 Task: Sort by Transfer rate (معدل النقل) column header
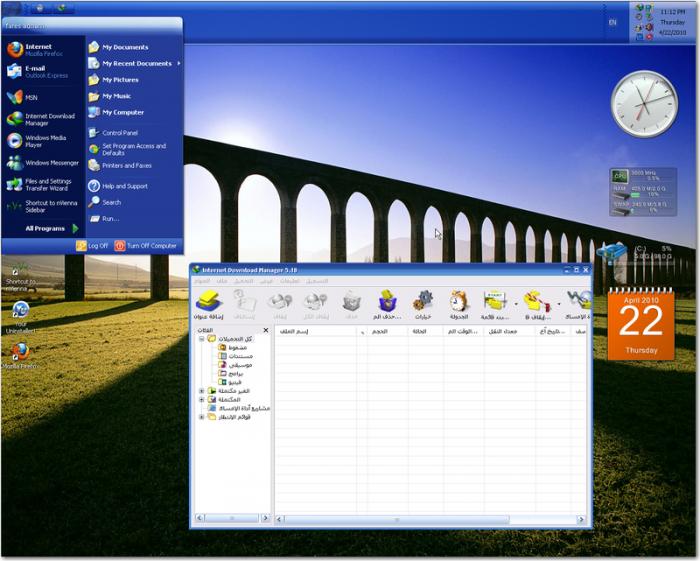point(509,332)
